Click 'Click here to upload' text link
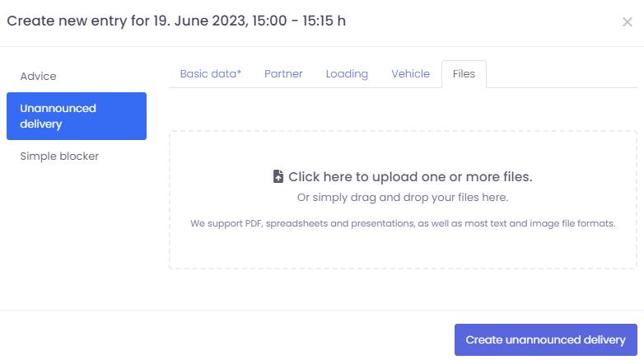This screenshot has height=360, width=644. 410,176
